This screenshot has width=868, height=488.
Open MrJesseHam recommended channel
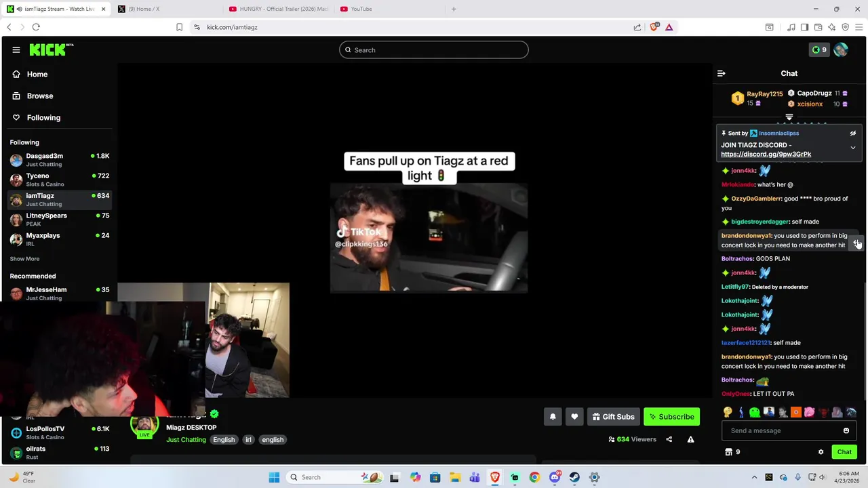coord(60,293)
